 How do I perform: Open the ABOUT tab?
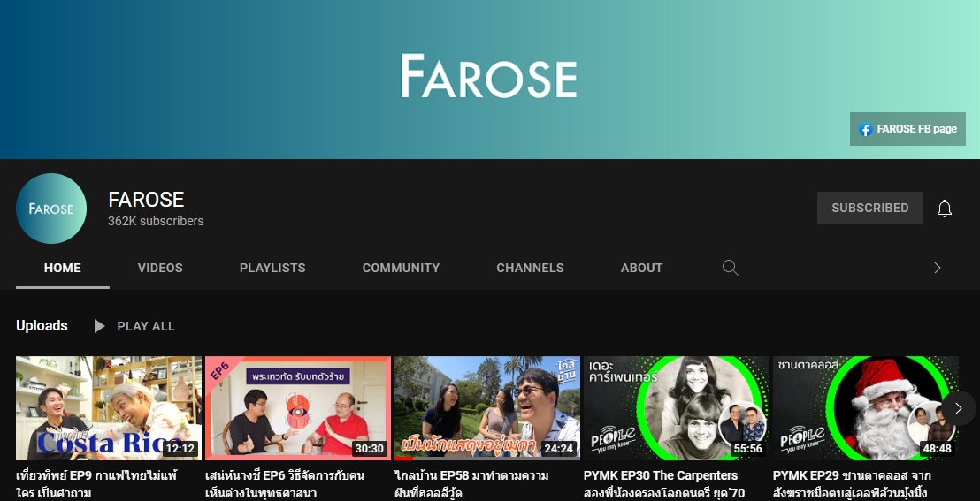tap(641, 268)
